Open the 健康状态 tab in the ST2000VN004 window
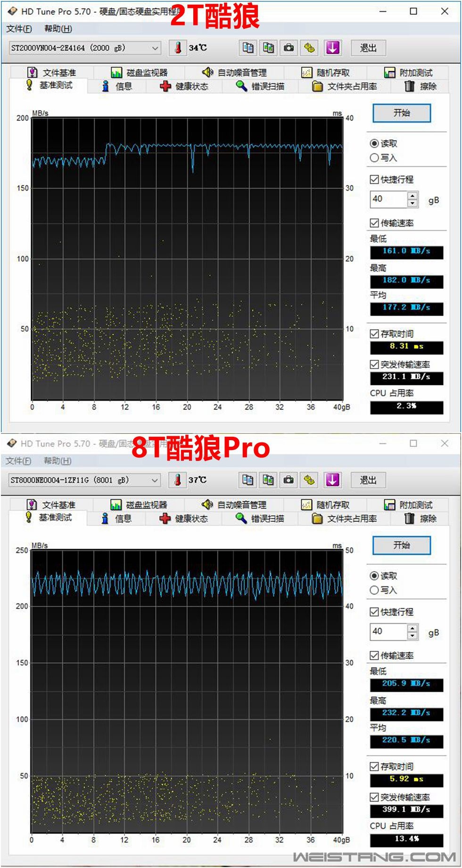The image size is (462, 868). coord(185,86)
